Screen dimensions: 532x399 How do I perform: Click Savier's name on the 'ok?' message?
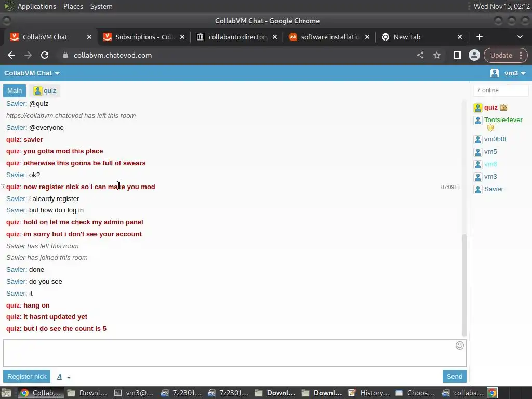(x=16, y=175)
